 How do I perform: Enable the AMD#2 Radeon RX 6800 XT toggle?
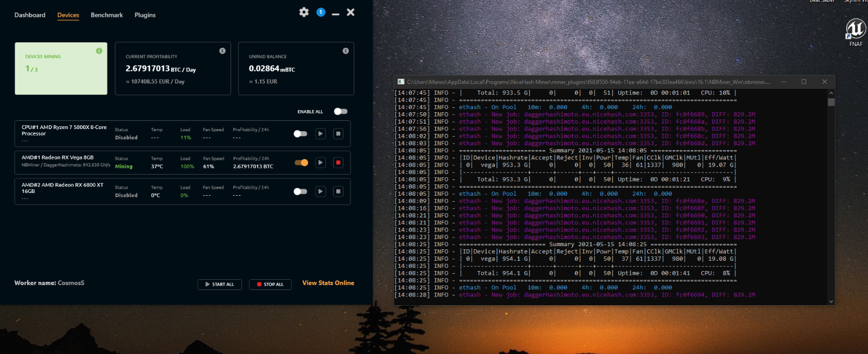coord(301,191)
